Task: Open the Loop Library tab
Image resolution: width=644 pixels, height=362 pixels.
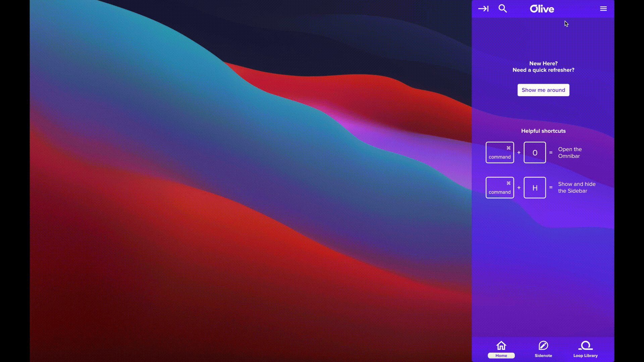Action: point(586,350)
